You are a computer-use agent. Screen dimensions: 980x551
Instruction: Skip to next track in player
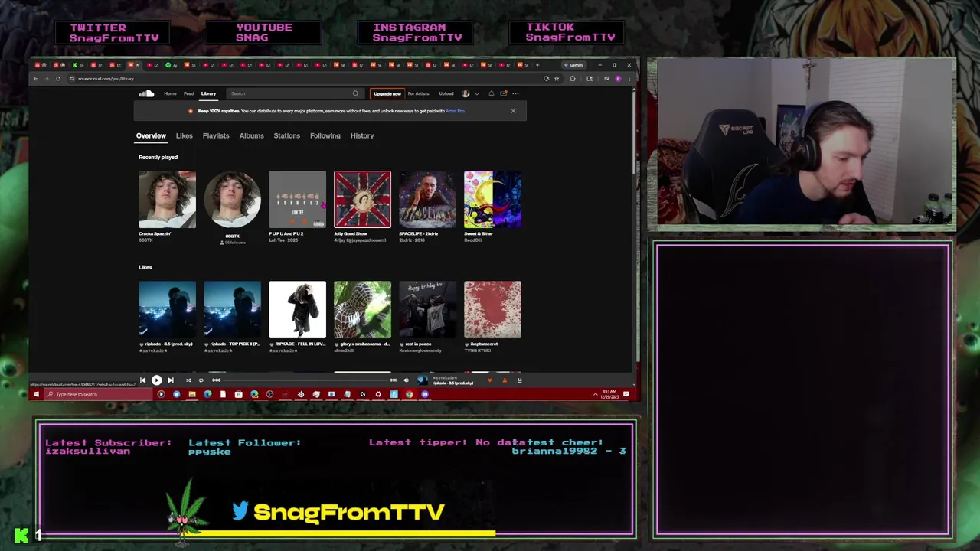tap(171, 380)
